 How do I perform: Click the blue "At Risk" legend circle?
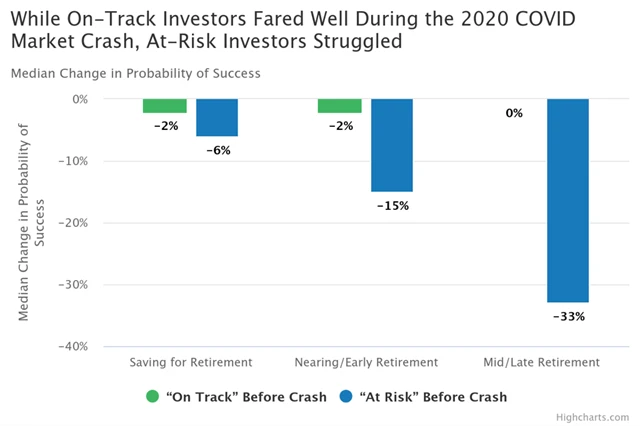[346, 396]
